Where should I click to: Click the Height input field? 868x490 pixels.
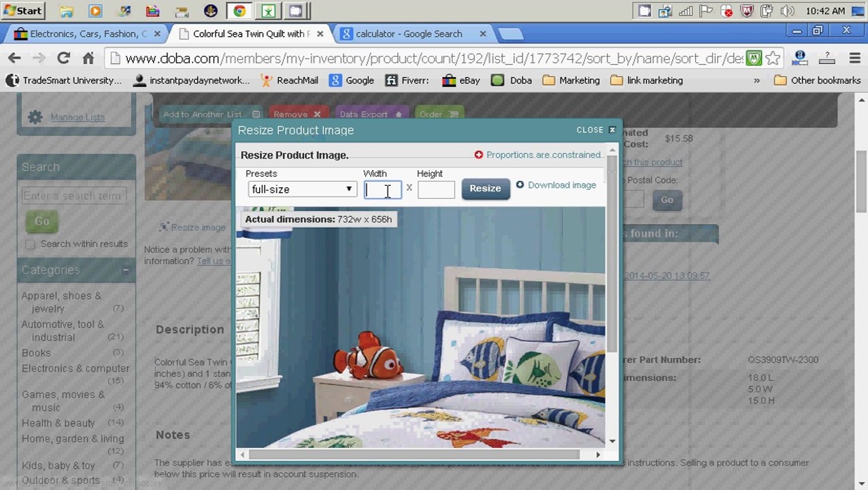click(436, 190)
